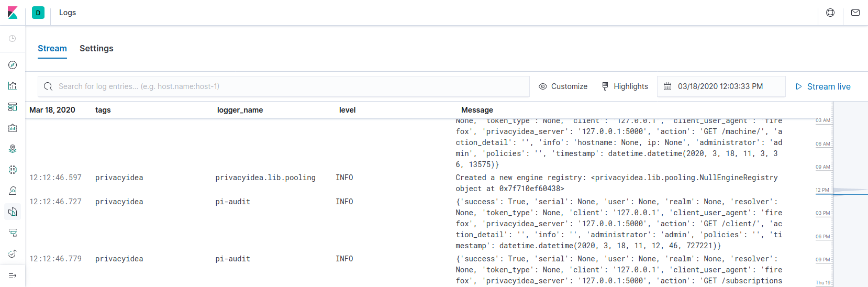
Task: Jump to 06 PM on the minimap
Action: (x=823, y=237)
